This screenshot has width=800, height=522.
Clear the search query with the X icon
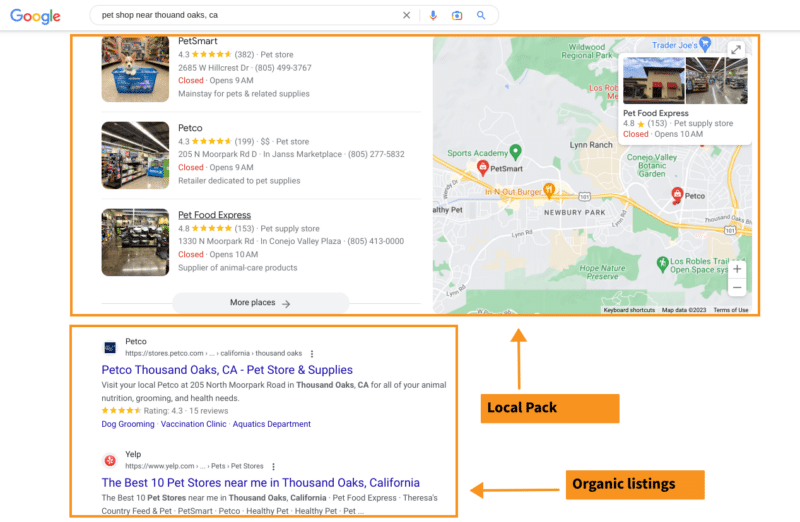point(406,15)
